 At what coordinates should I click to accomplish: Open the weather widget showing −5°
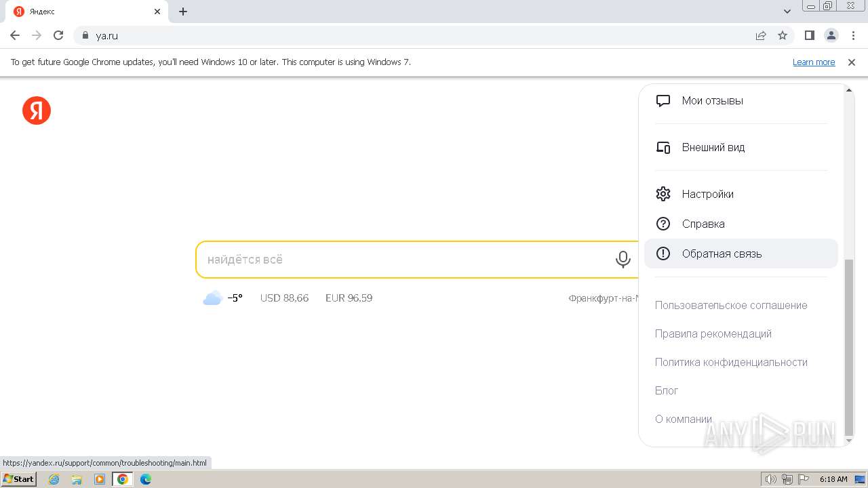pos(222,298)
